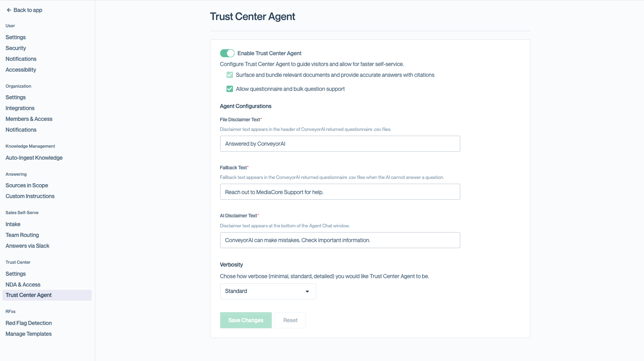Select Trust Center Agent in the sidebar
The height and width of the screenshot is (361, 644).
coord(28,295)
